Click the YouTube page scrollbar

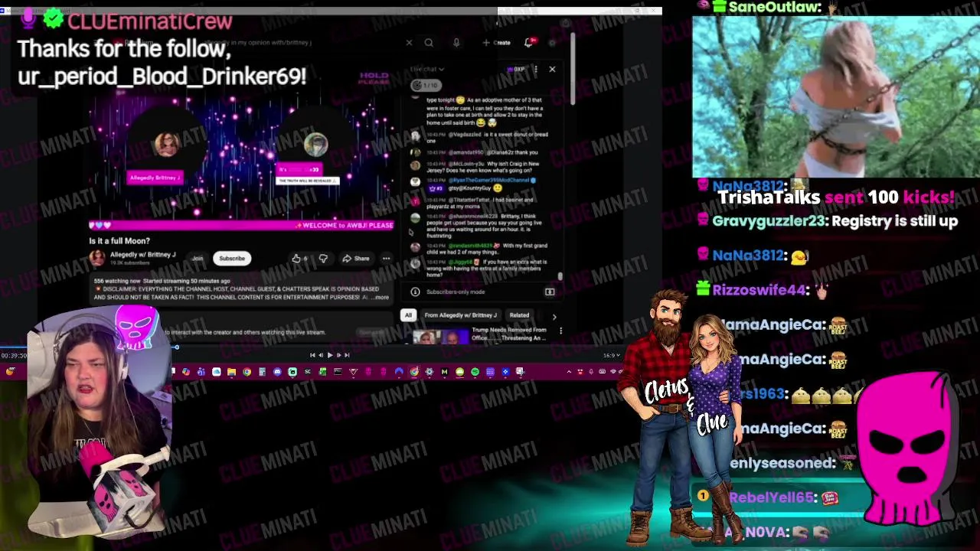pos(571,69)
